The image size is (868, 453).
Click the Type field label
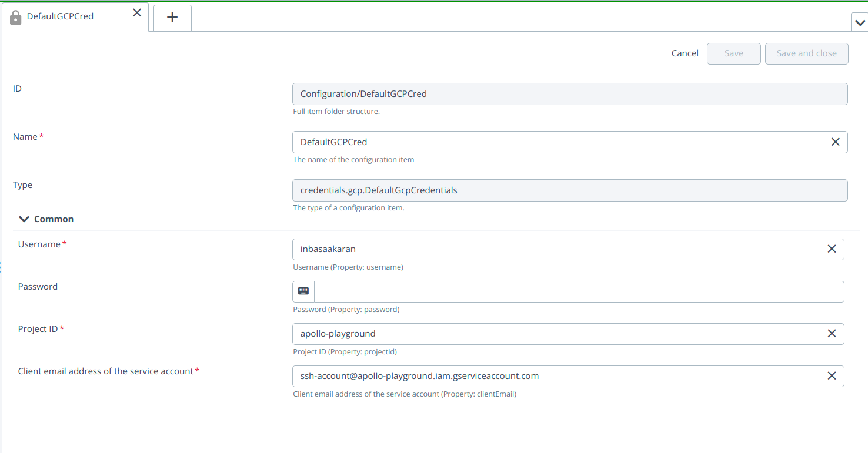point(22,185)
